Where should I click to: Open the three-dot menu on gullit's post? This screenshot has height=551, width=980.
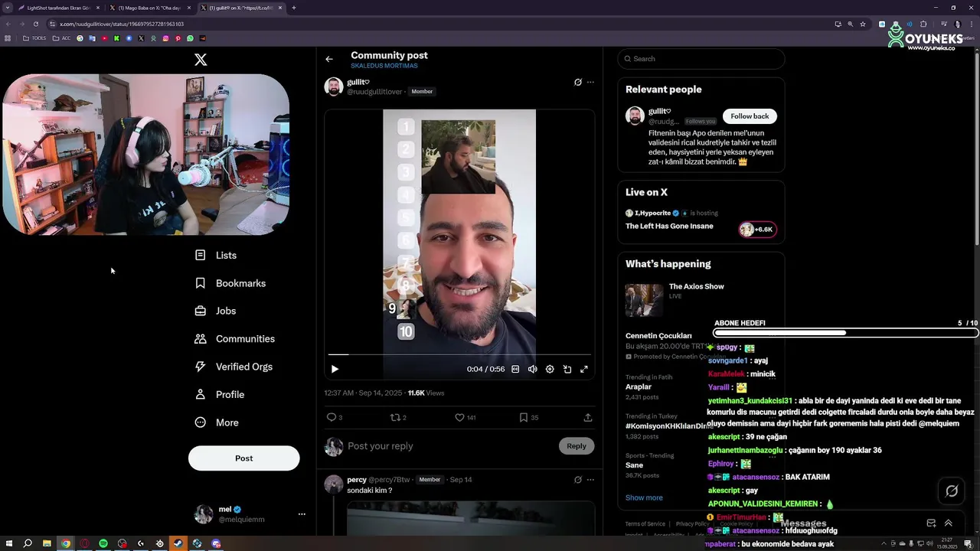click(590, 82)
